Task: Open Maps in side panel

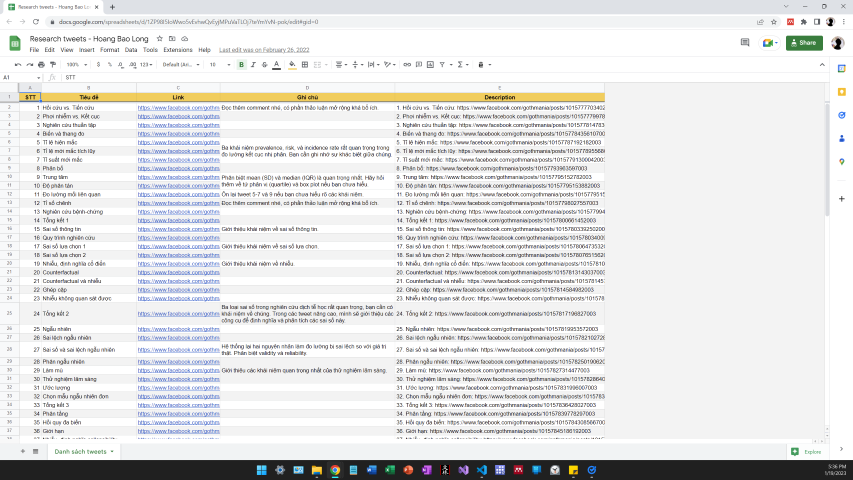Action: click(842, 162)
